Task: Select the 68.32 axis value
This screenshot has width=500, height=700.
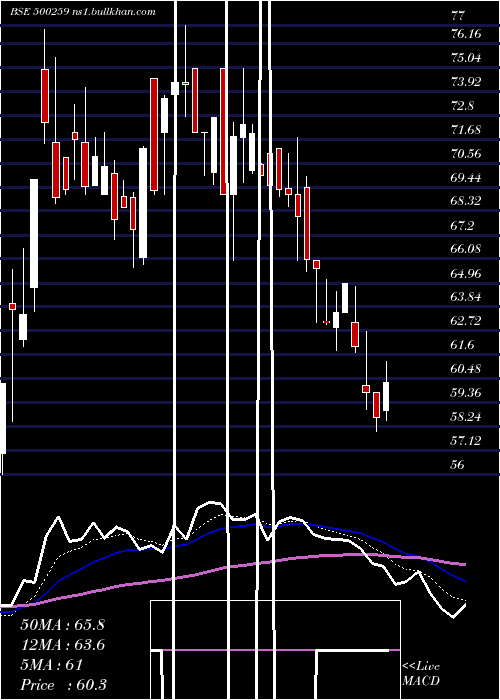Action: click(466, 201)
